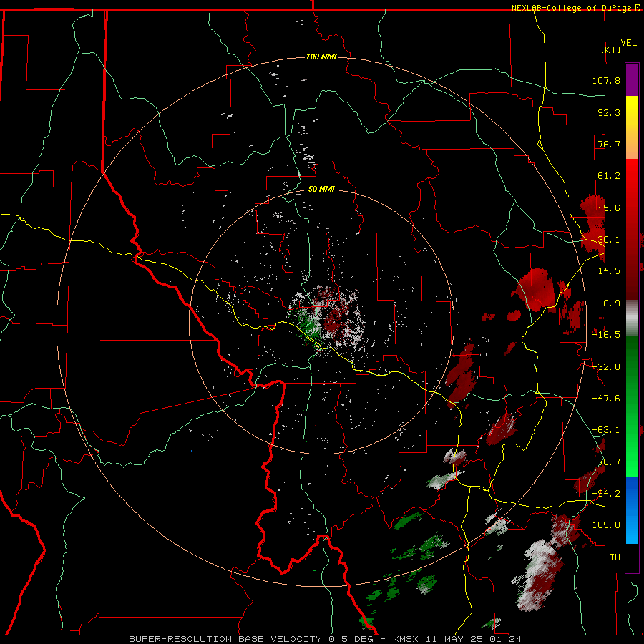This screenshot has height=644, width=644.
Task: Select the 61.2 legend value
Action: pos(609,176)
